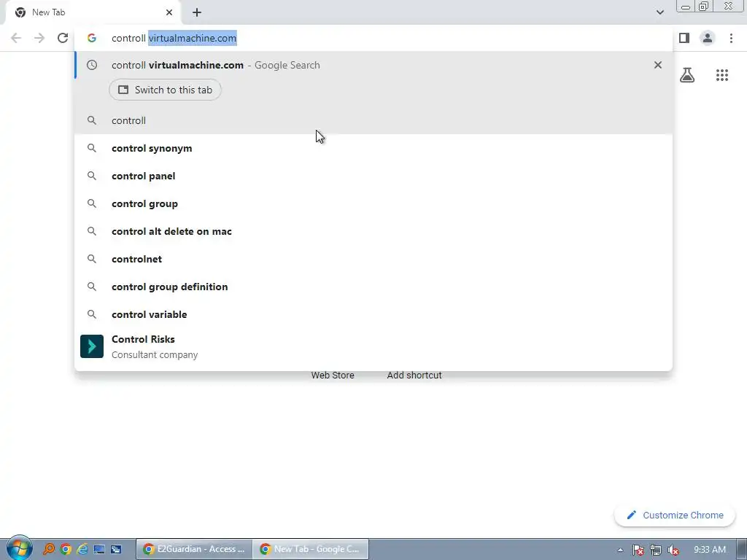Reload the current page
The image size is (747, 560).
tap(63, 38)
